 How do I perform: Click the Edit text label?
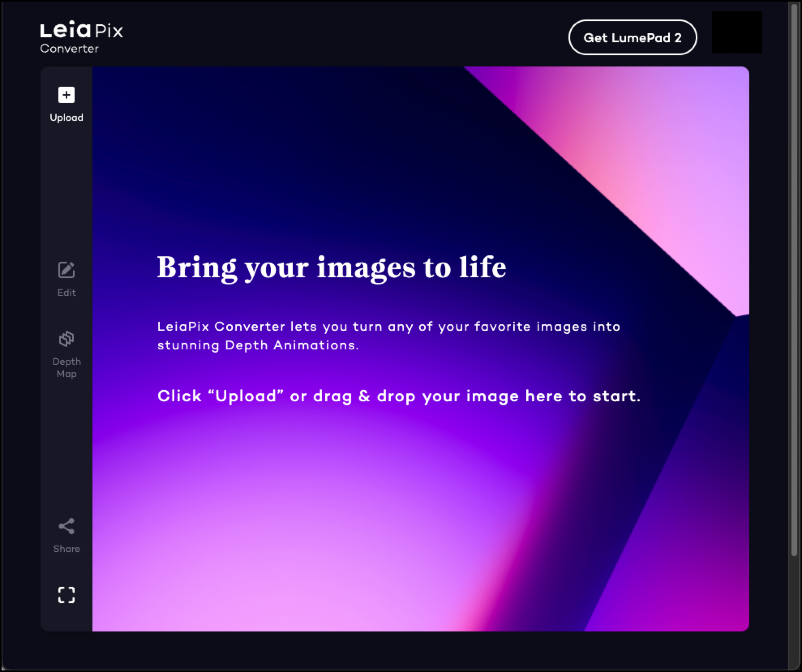[66, 293]
